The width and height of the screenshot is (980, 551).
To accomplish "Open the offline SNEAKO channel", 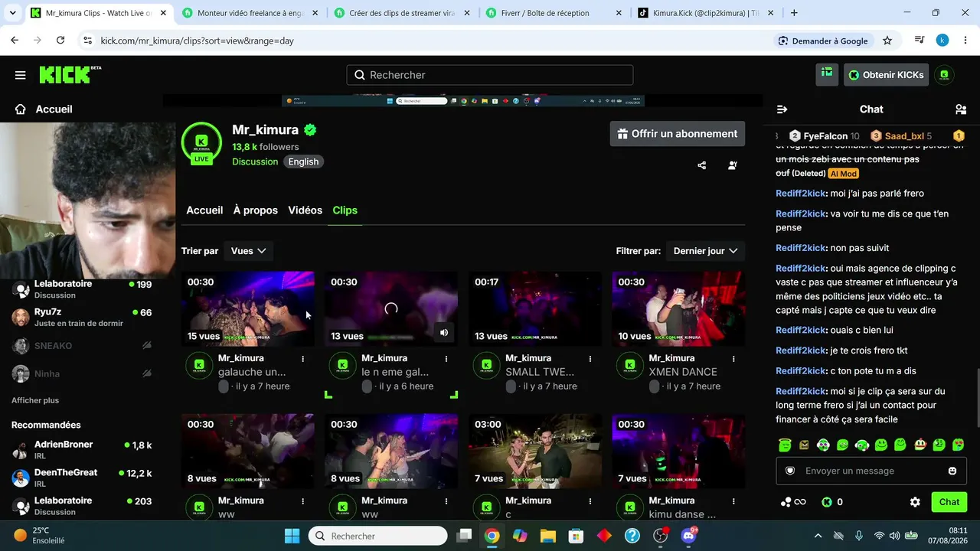I will (82, 346).
